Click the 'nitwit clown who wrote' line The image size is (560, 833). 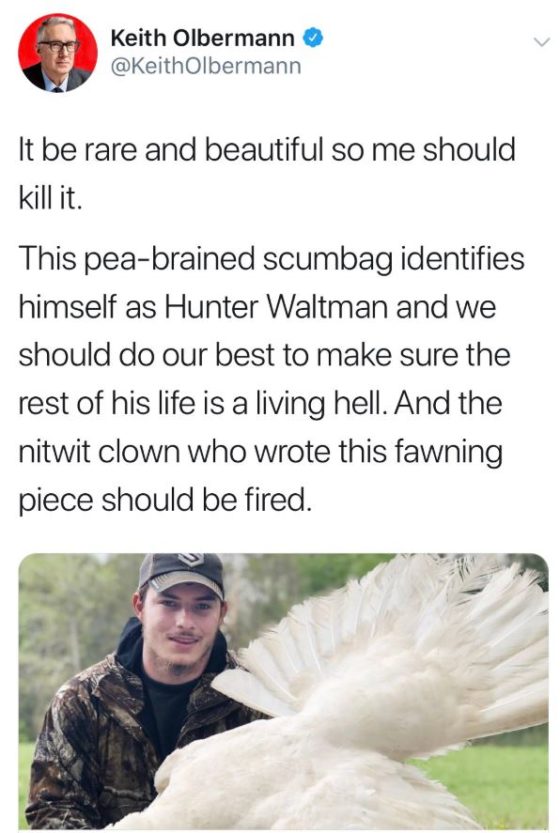point(260,452)
